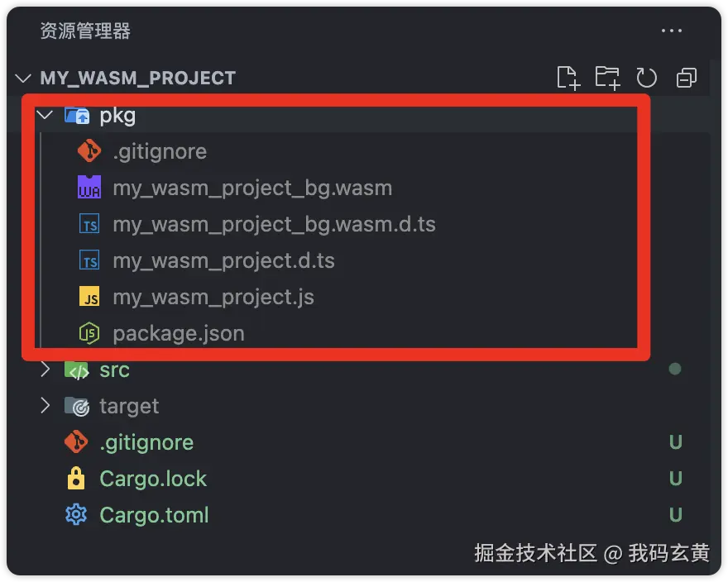The height and width of the screenshot is (582, 728).
Task: Click the padlock icon beside Cargo.lock
Action: click(75, 479)
